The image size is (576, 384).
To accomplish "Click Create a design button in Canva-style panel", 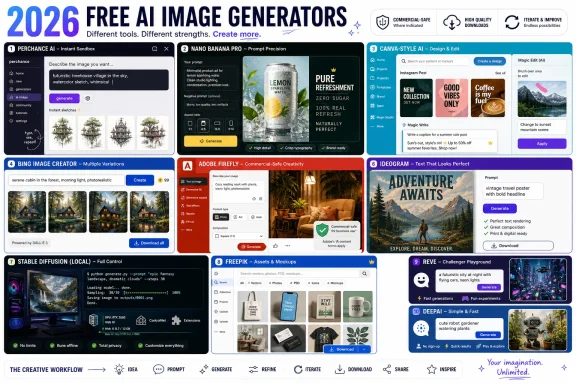I will coord(490,61).
